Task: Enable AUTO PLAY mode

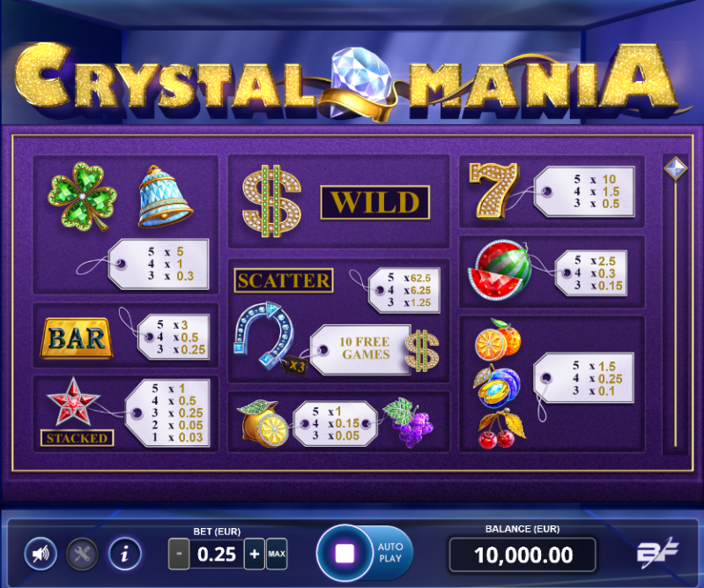Action: pyautogui.click(x=390, y=553)
